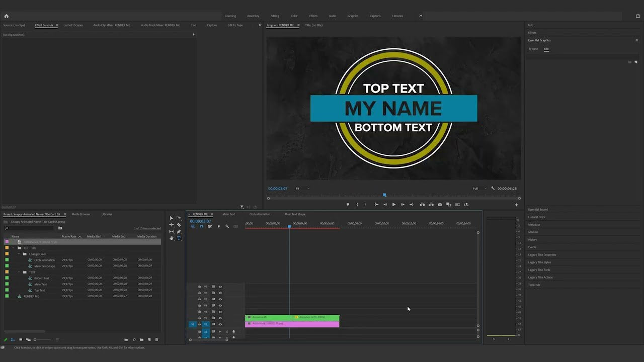Select the Pen tool in the toolbar
This screenshot has height=362, width=644.
click(179, 231)
